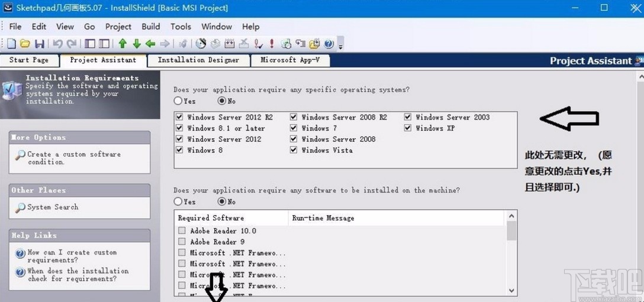Uncheck Windows Server 2012 R2
Screen dimensions: 644x302
click(179, 117)
